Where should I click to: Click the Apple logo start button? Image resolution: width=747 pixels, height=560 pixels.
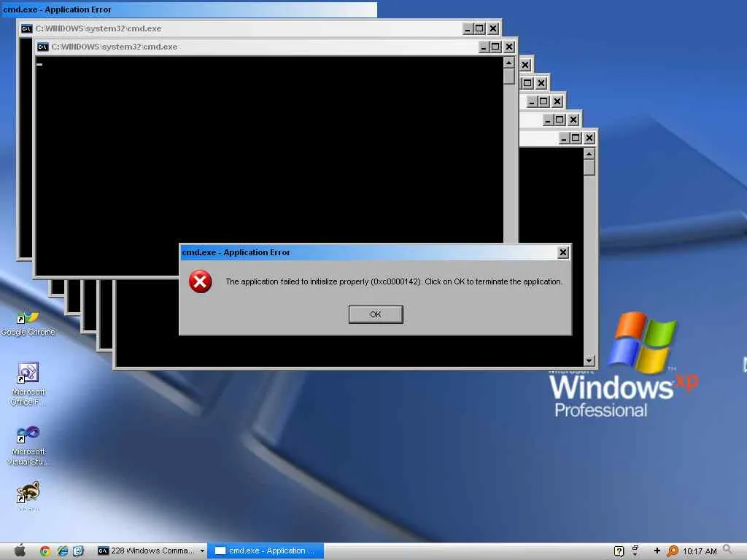[x=20, y=551]
